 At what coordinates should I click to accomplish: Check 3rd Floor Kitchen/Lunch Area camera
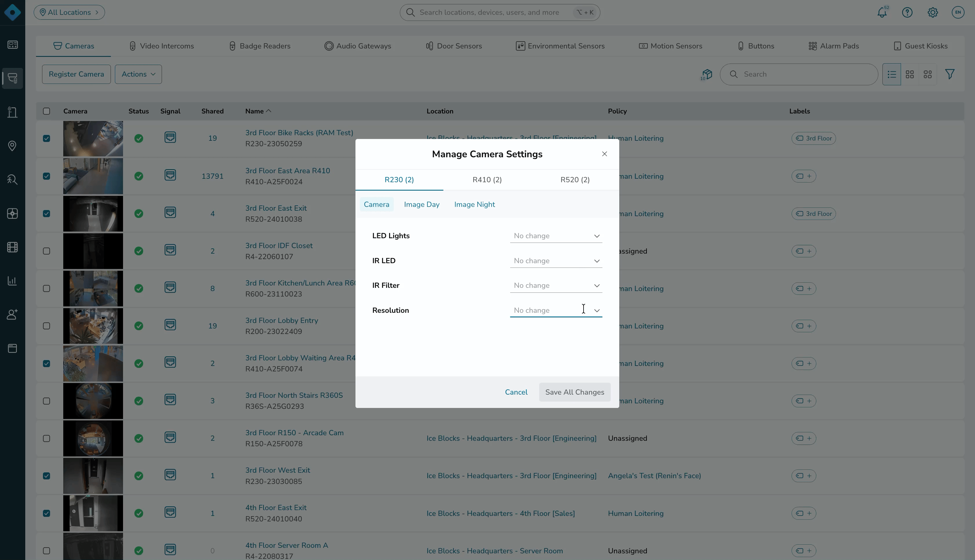[46, 288]
